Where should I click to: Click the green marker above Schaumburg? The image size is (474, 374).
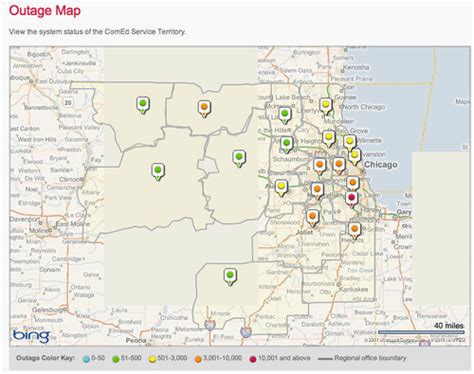click(x=286, y=145)
